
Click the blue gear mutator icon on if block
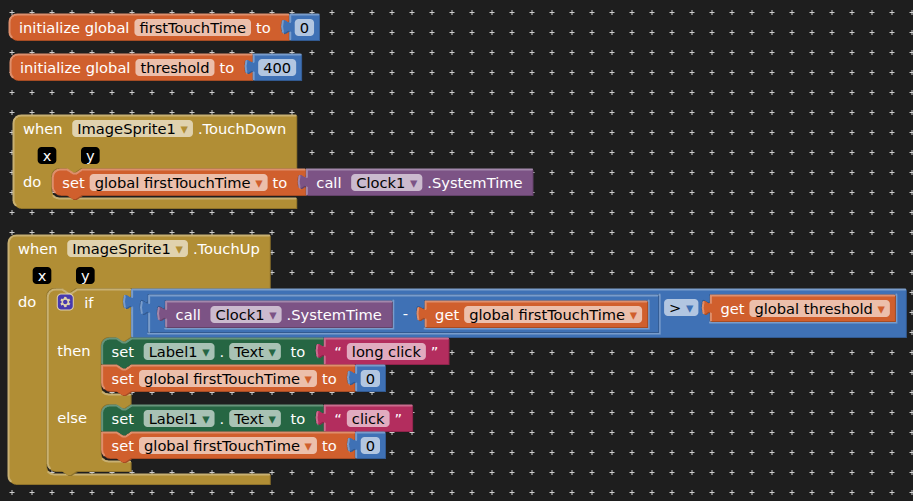tap(66, 302)
